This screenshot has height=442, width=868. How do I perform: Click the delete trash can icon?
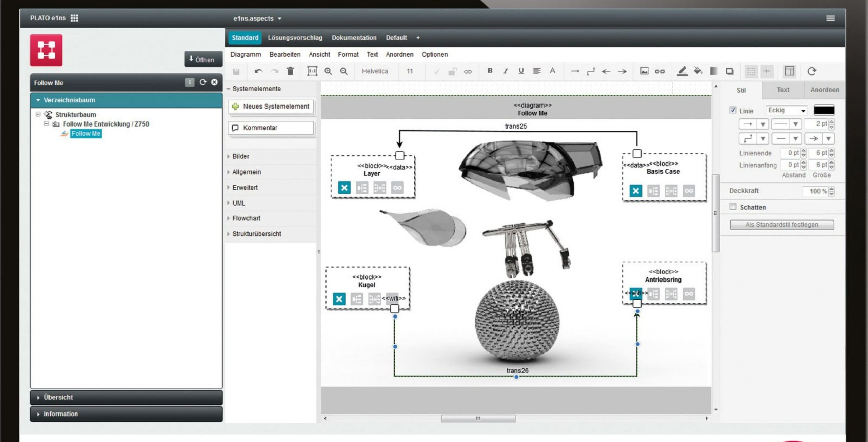pyautogui.click(x=290, y=71)
